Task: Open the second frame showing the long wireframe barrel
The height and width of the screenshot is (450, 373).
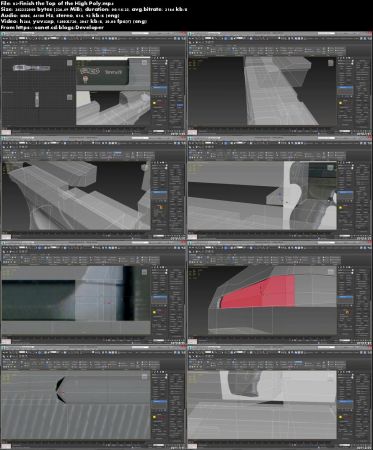Action: pyautogui.click(x=279, y=83)
